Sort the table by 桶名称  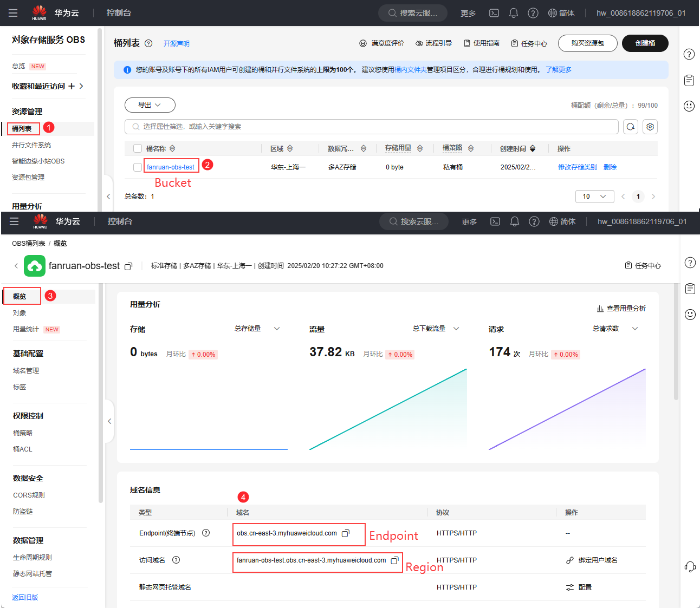[172, 148]
